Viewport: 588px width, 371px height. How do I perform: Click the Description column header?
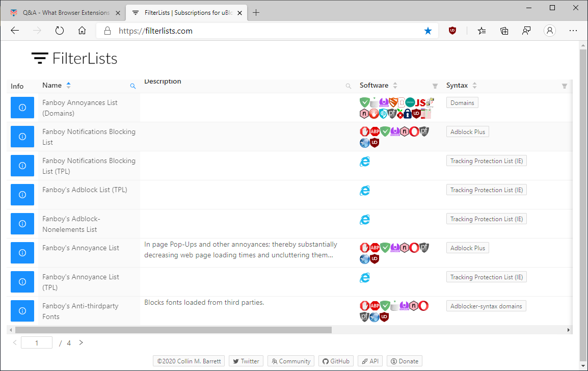(x=163, y=82)
